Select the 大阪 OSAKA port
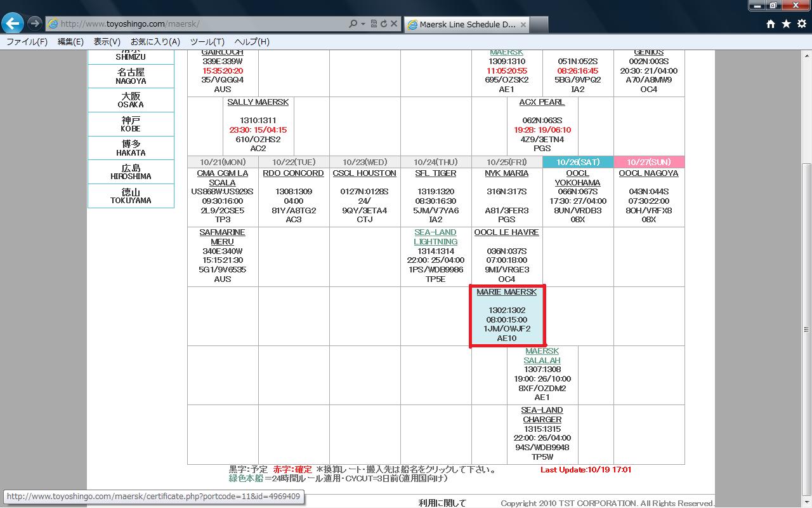 coord(131,100)
